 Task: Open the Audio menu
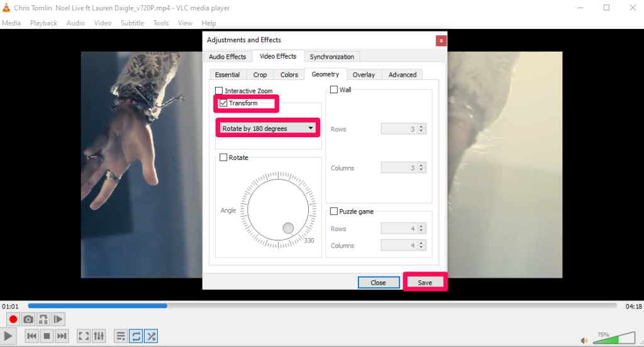[x=75, y=23]
